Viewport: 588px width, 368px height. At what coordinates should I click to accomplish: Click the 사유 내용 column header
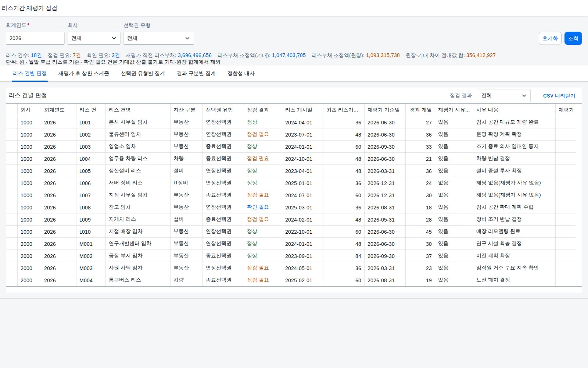coord(514,110)
